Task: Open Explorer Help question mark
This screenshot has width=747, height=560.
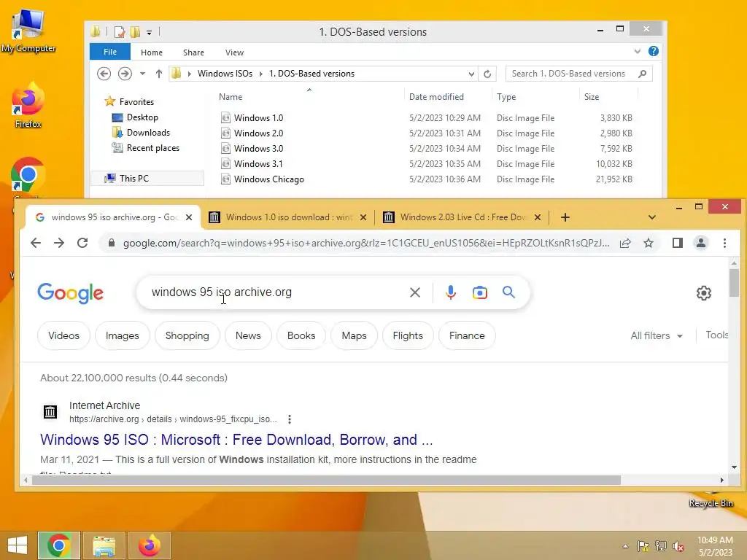Action: tap(654, 51)
